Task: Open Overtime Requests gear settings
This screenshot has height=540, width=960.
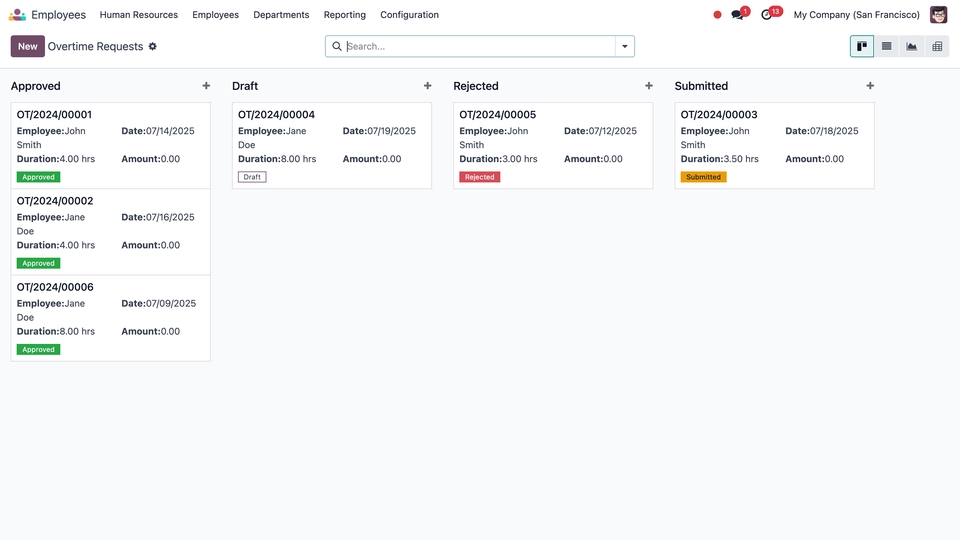Action: click(152, 47)
